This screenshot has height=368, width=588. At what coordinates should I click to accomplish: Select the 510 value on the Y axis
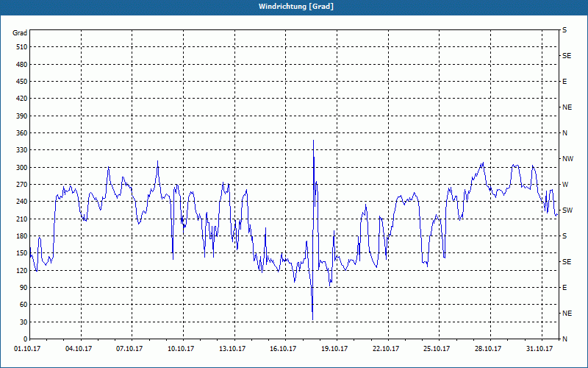22,47
